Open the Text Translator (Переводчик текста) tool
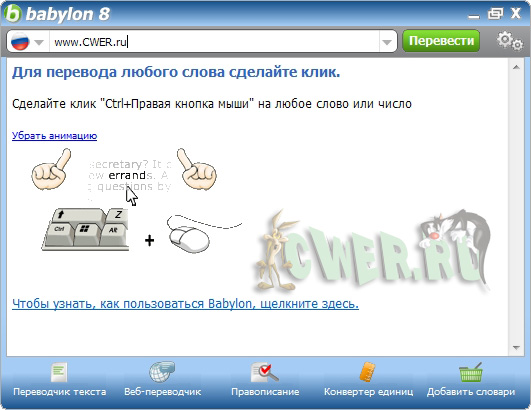The width and height of the screenshot is (531, 410). [x=59, y=379]
